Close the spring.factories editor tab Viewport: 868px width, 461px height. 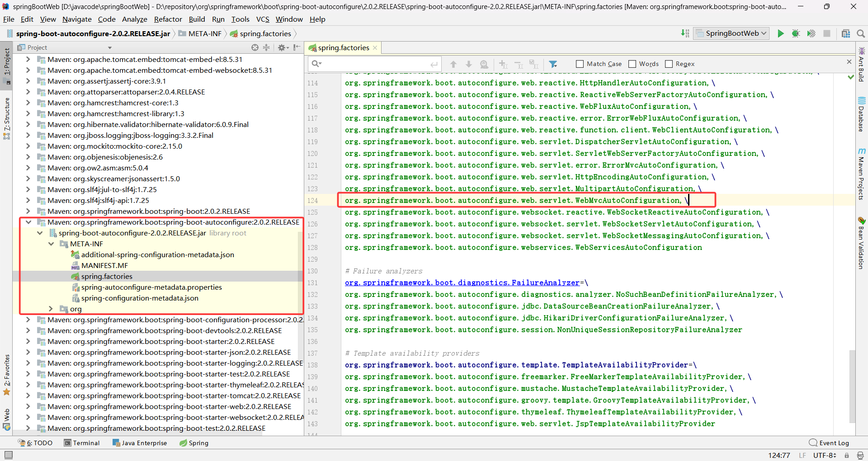click(375, 48)
